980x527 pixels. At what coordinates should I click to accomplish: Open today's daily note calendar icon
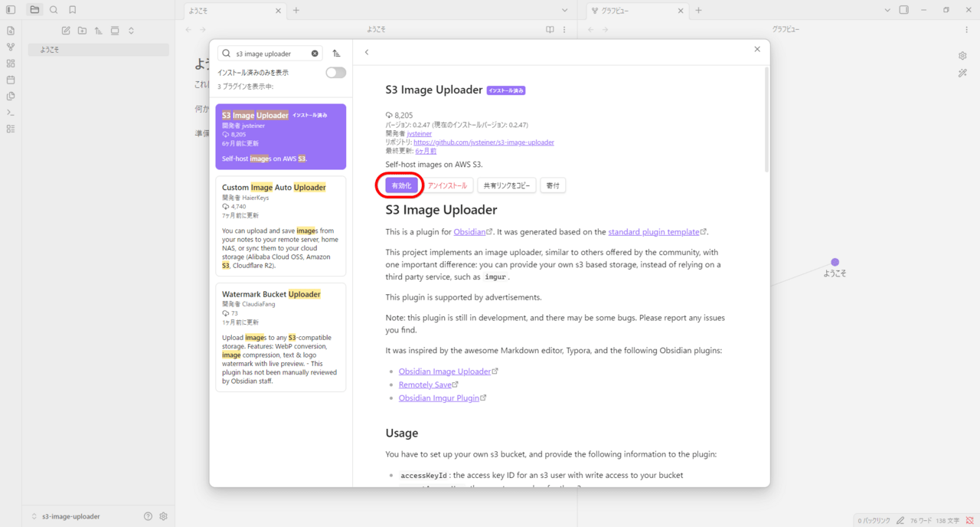pos(11,80)
